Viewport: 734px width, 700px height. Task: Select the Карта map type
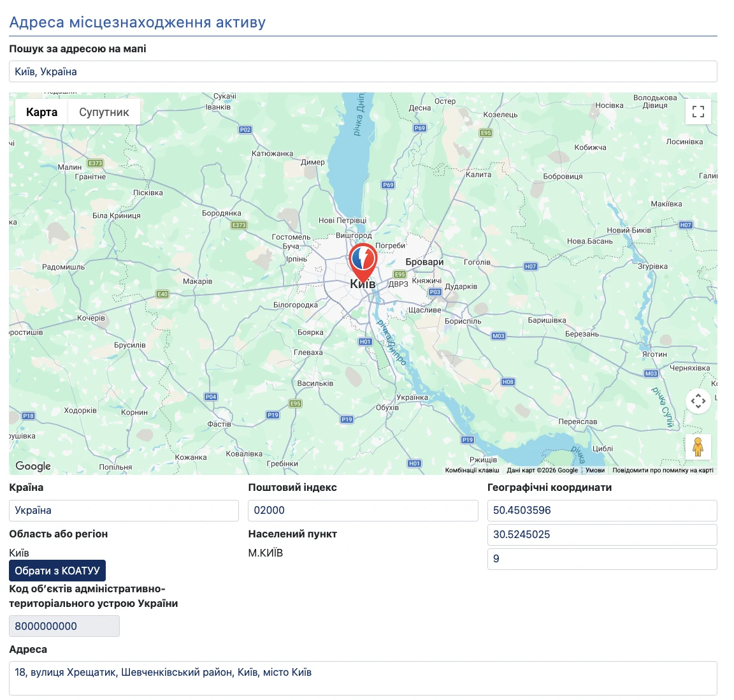point(41,112)
